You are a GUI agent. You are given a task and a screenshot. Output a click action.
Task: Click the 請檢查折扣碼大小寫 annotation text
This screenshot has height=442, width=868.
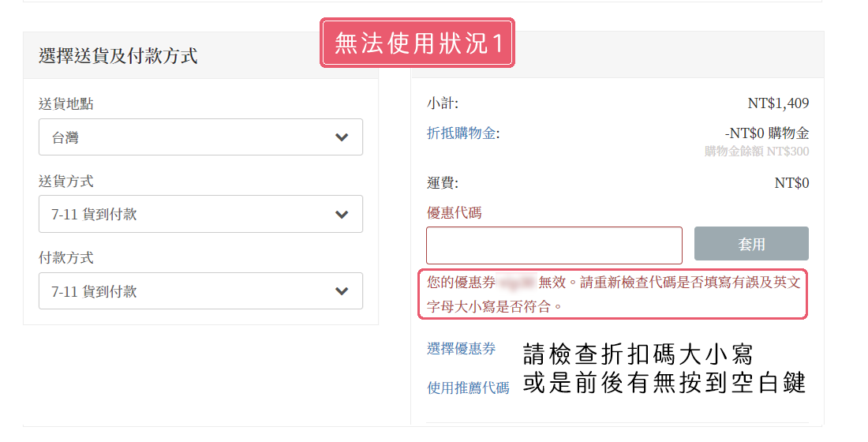pos(638,354)
